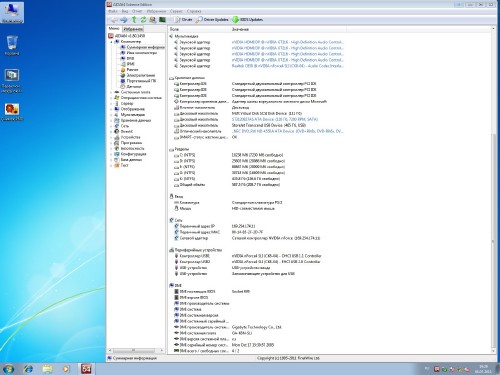Viewport: 500px width, 375px height.
Task: Open the Избранное menu in the menu bar
Action: 156,11
